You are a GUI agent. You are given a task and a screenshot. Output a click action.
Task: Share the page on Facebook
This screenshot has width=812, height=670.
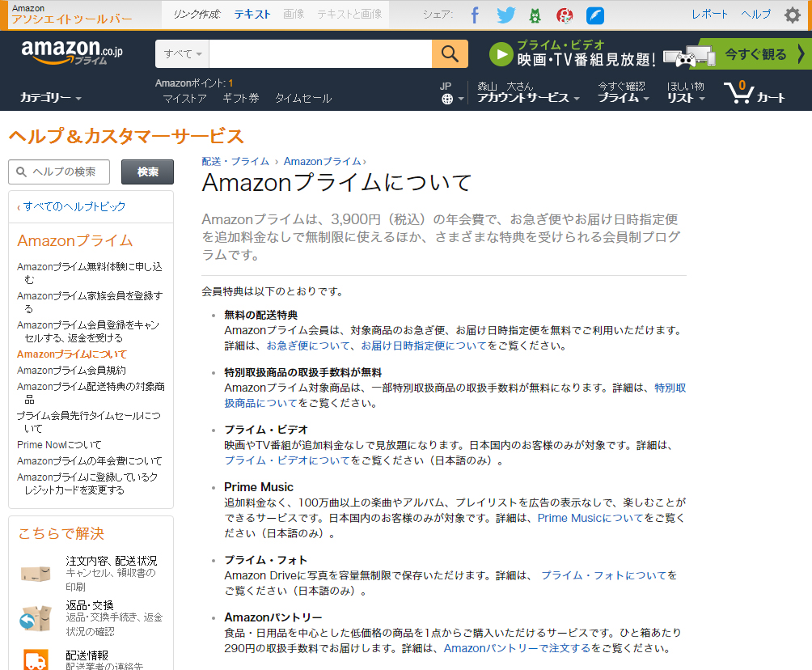(475, 14)
